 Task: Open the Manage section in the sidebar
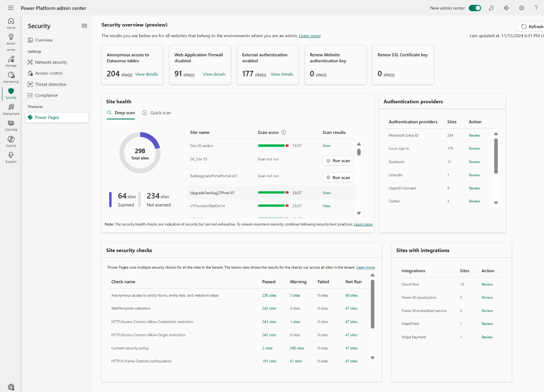11,61
